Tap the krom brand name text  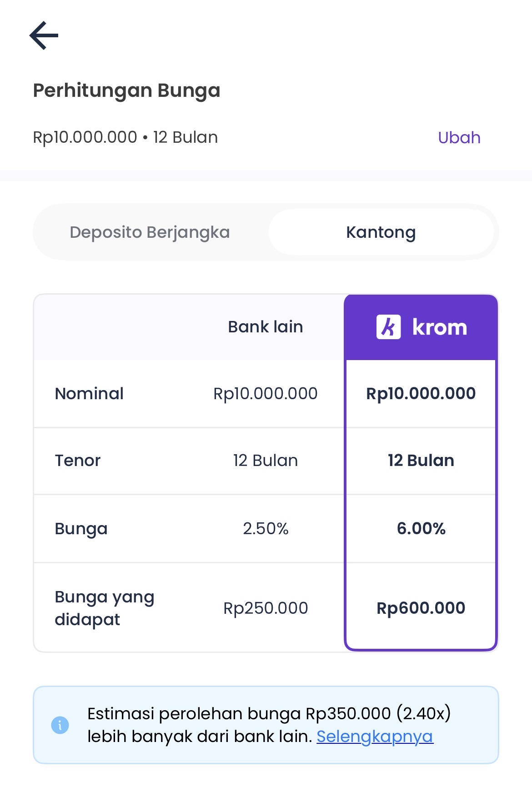point(439,327)
